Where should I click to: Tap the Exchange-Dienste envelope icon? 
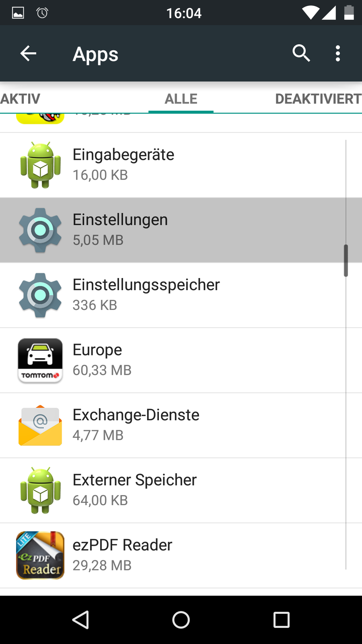[40, 425]
